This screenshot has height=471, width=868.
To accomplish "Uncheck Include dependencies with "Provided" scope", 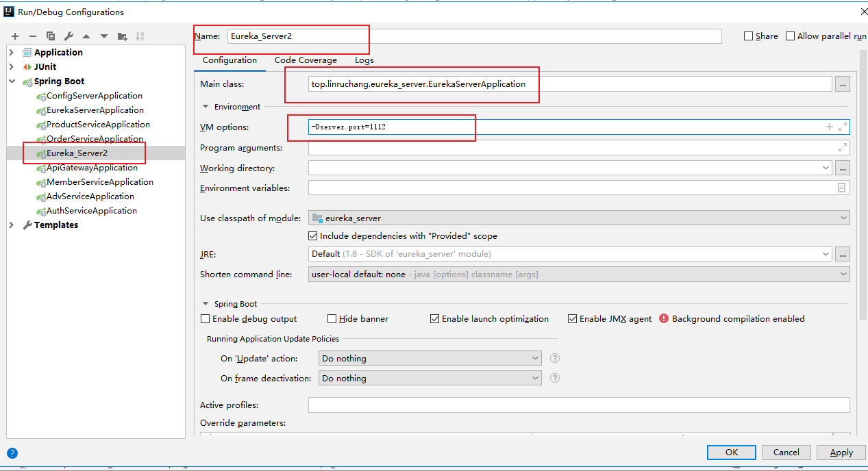I will [x=314, y=235].
